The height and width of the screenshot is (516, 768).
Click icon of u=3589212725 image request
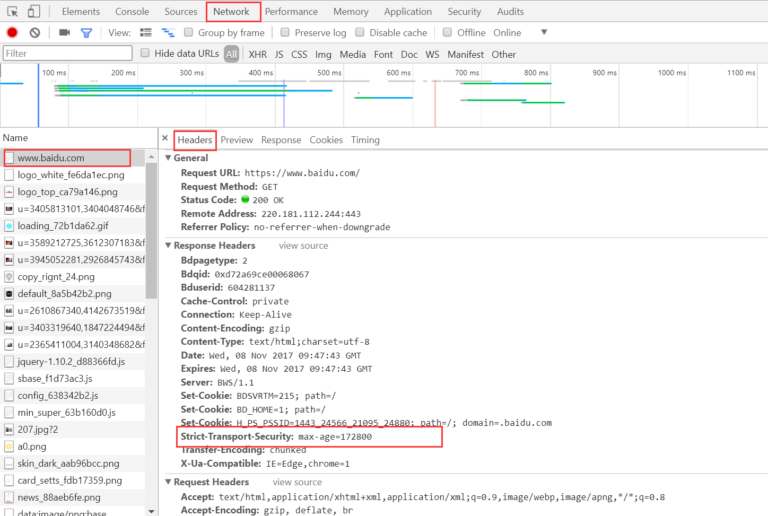coord(9,243)
